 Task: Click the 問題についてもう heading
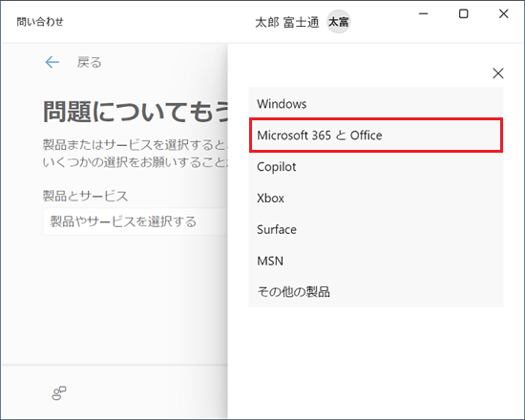pos(136,112)
